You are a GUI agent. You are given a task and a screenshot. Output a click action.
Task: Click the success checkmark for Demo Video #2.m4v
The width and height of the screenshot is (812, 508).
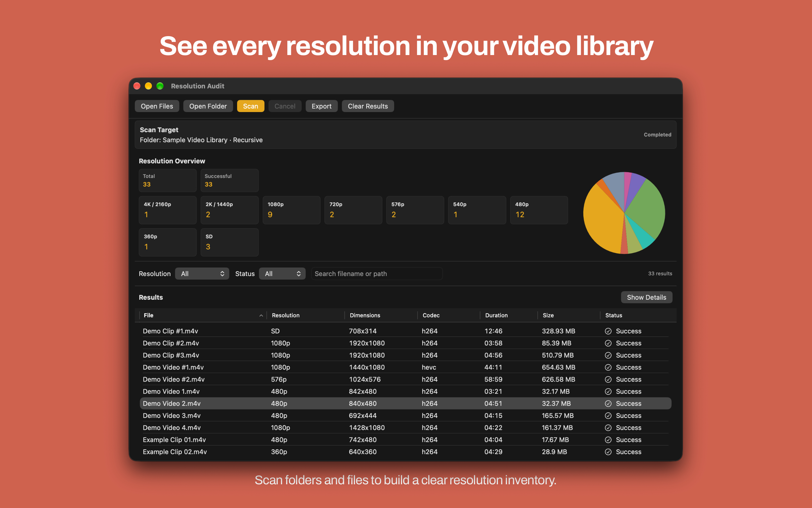pos(608,379)
